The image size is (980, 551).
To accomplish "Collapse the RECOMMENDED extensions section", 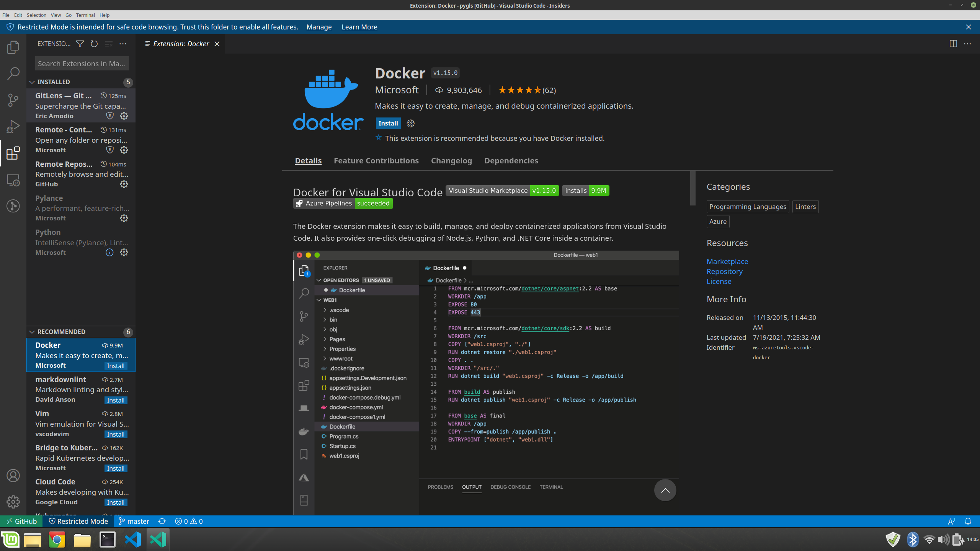I will click(x=32, y=332).
